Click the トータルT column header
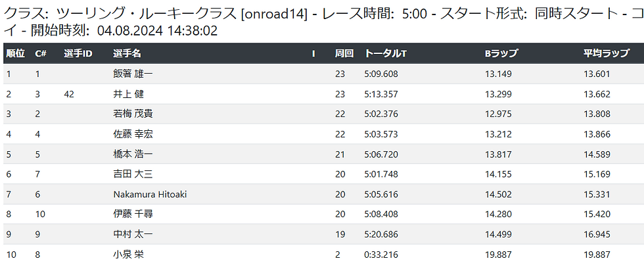 click(x=386, y=53)
